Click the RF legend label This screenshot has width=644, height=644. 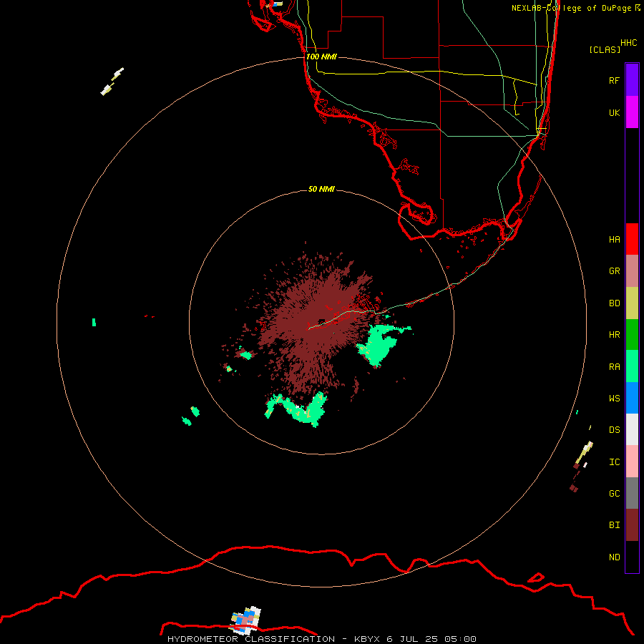click(614, 80)
